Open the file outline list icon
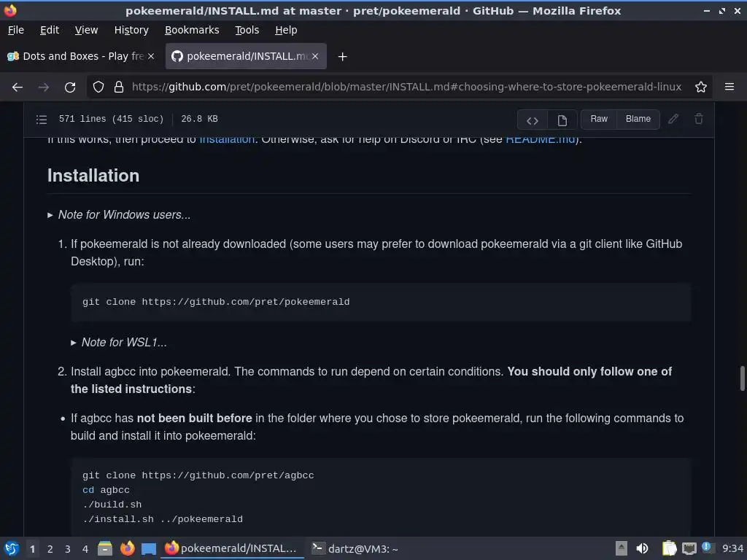 pos(42,119)
